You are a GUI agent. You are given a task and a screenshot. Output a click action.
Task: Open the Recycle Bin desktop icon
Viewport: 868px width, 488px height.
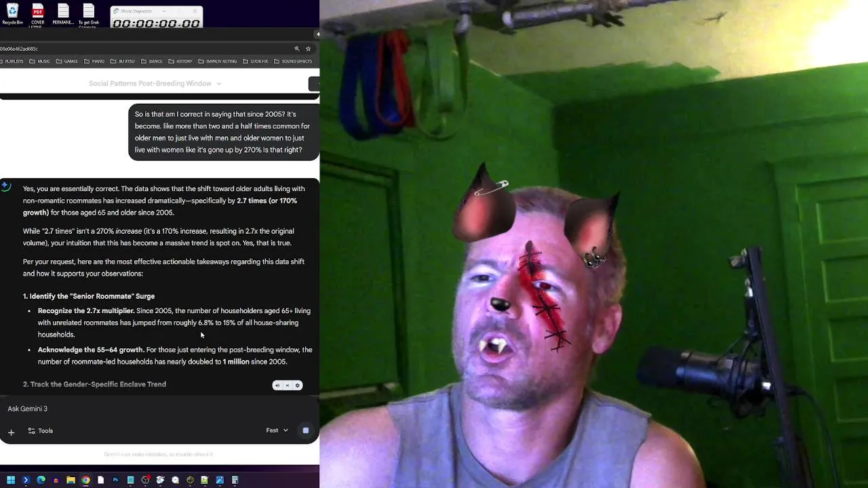[12, 15]
